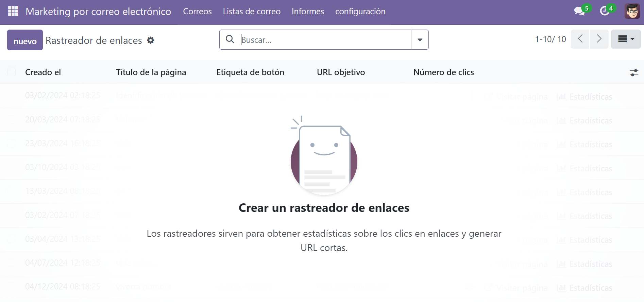Open optional columns adjust icon
The width and height of the screenshot is (644, 302).
634,72
